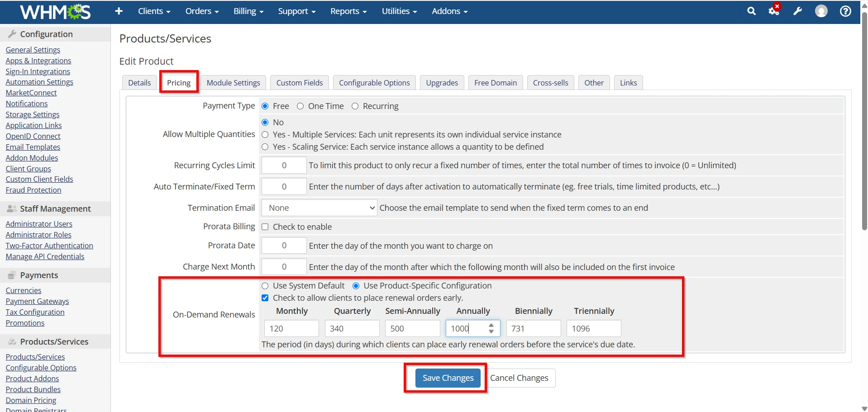Viewport: 868px width, 412px height.
Task: Open Promotions link
Action: (x=25, y=323)
